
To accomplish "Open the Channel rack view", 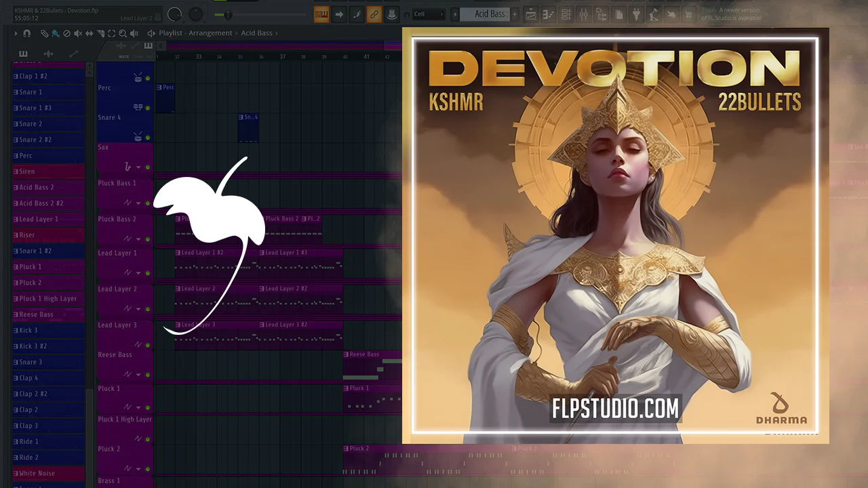I will point(566,14).
